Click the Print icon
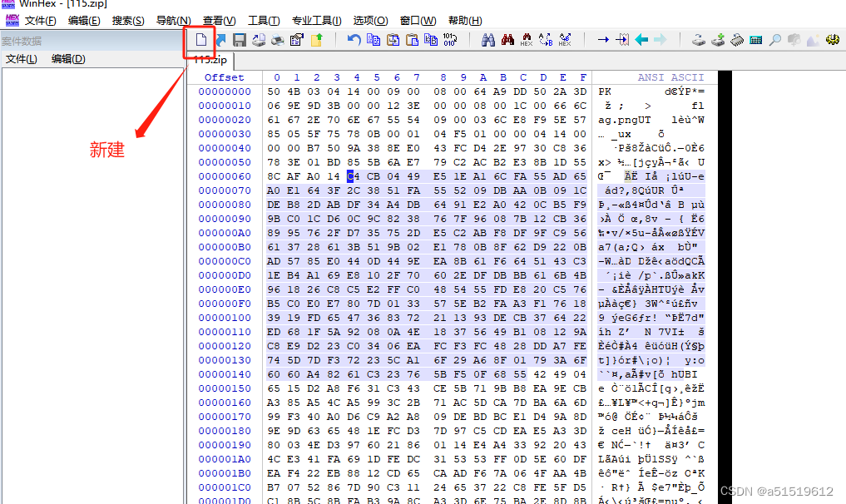Viewport: 846px width, 504px height. (278, 38)
